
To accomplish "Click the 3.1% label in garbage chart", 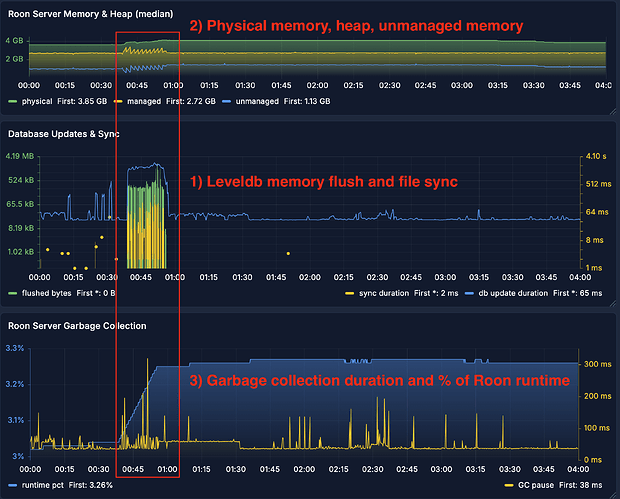I will click(16, 420).
